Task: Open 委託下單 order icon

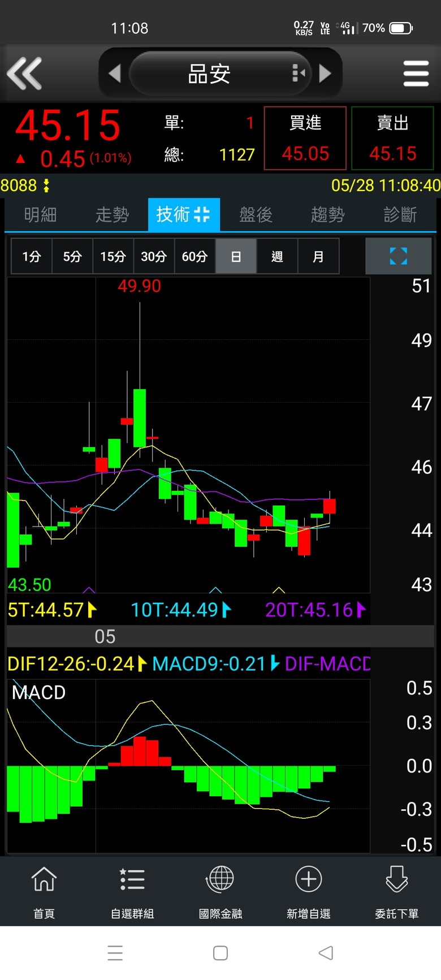Action: (x=397, y=892)
